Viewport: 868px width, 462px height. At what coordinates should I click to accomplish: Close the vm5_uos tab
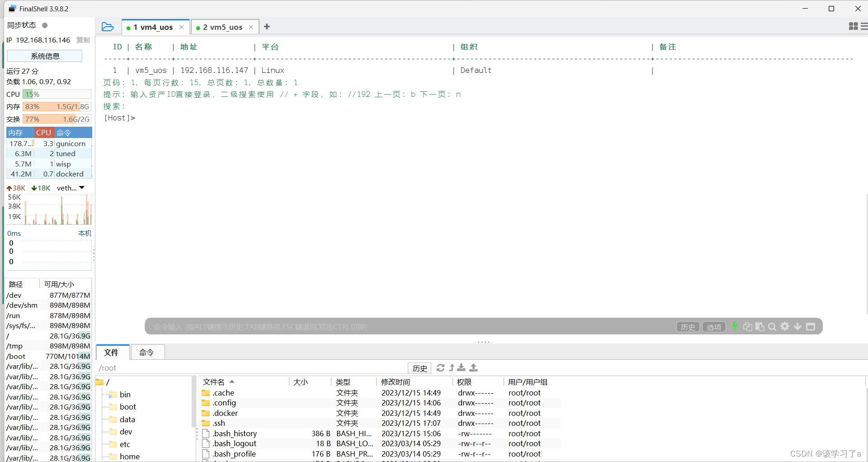click(x=251, y=27)
